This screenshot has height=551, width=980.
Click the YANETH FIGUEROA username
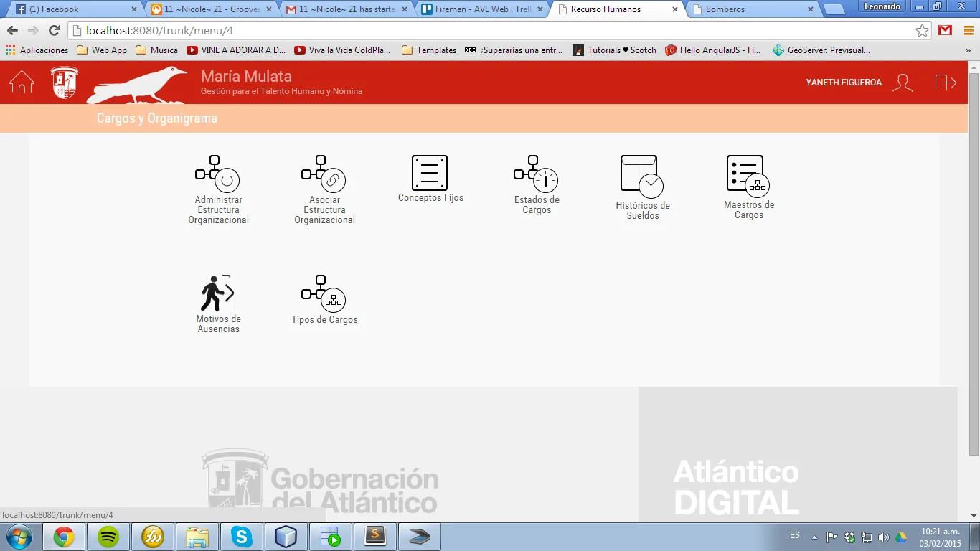pyautogui.click(x=844, y=83)
